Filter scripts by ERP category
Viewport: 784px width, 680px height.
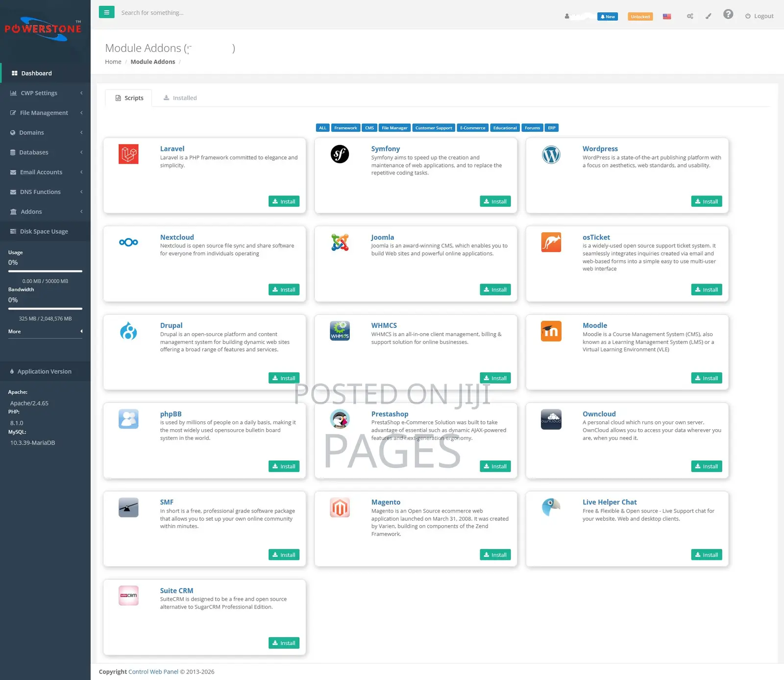point(552,128)
